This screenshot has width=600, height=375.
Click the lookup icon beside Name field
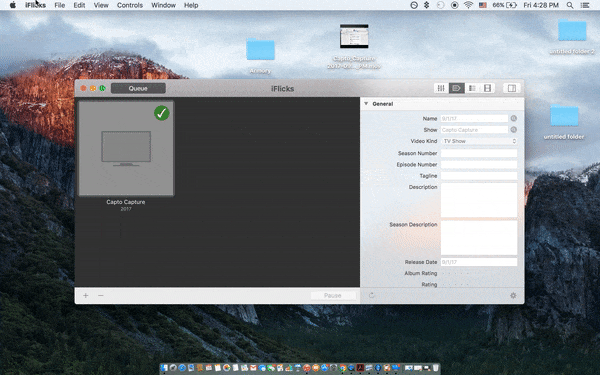coord(514,119)
